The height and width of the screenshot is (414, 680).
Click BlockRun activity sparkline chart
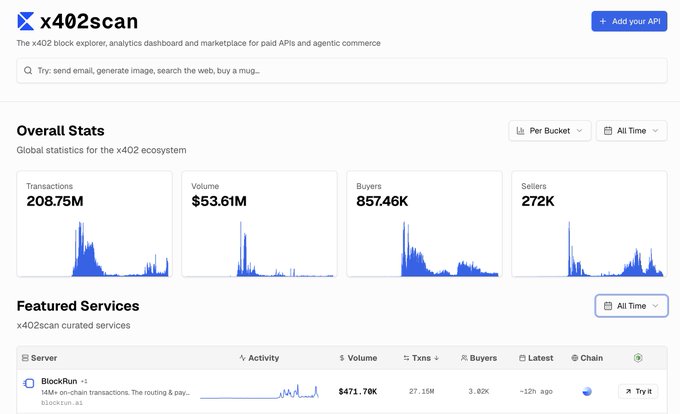[259, 391]
